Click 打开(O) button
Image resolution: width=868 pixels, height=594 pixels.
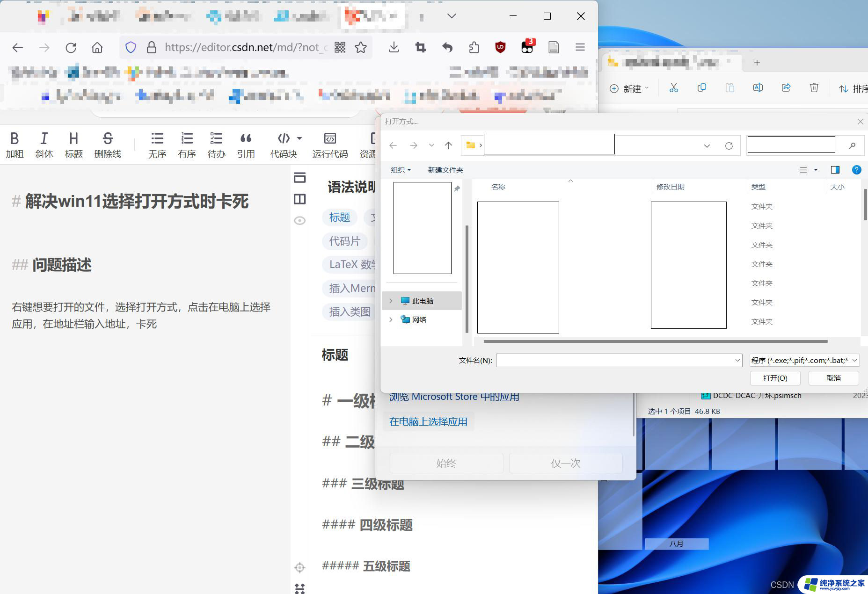tap(775, 378)
